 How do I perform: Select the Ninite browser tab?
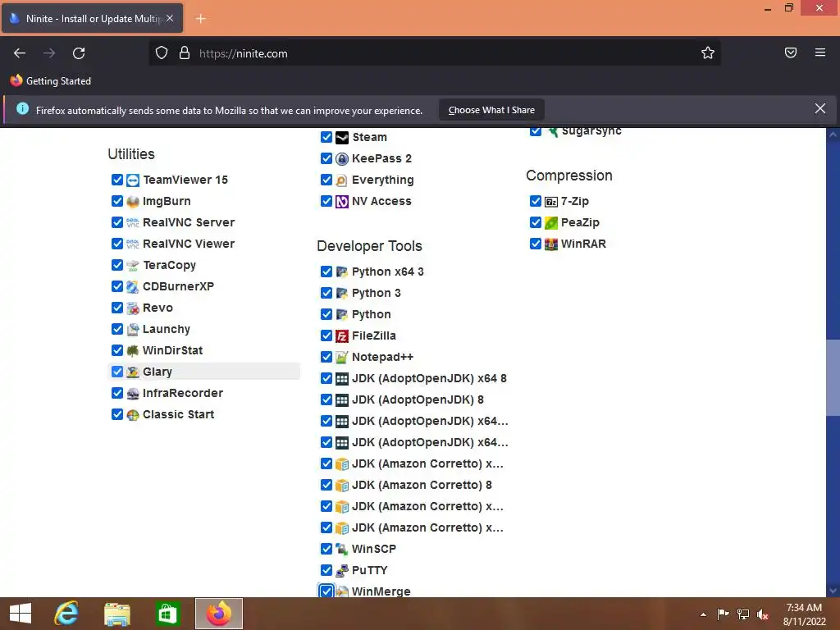click(x=92, y=19)
